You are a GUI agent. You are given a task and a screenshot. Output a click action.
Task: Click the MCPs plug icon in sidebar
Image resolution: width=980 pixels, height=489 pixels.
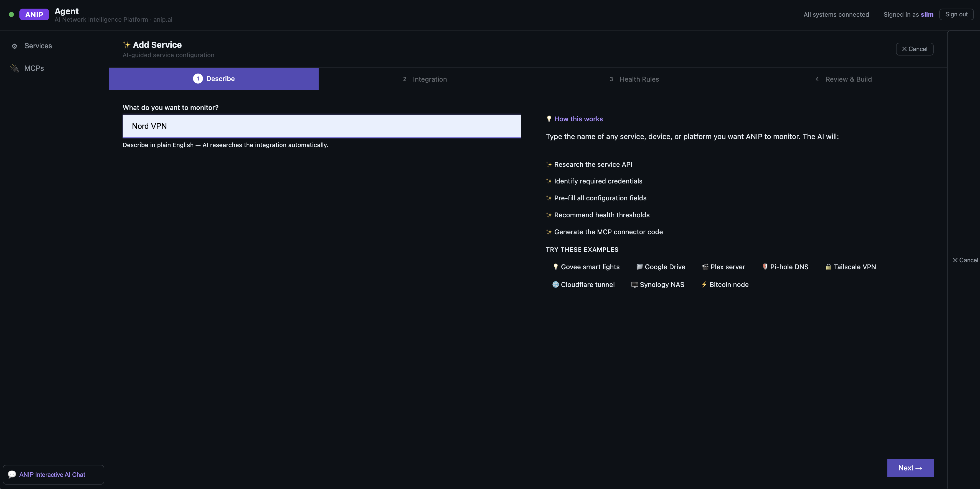(14, 68)
